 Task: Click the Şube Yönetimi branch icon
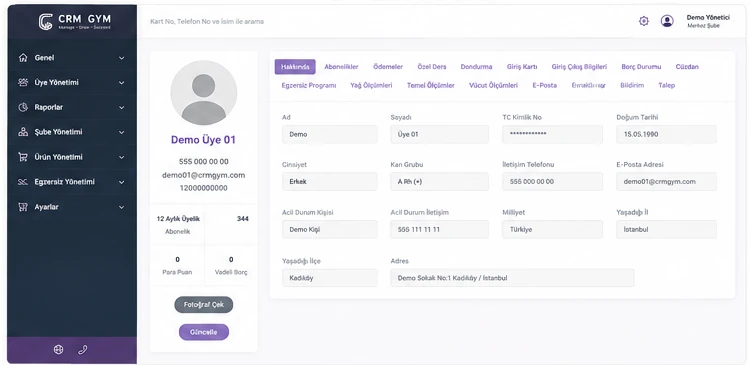[22, 132]
